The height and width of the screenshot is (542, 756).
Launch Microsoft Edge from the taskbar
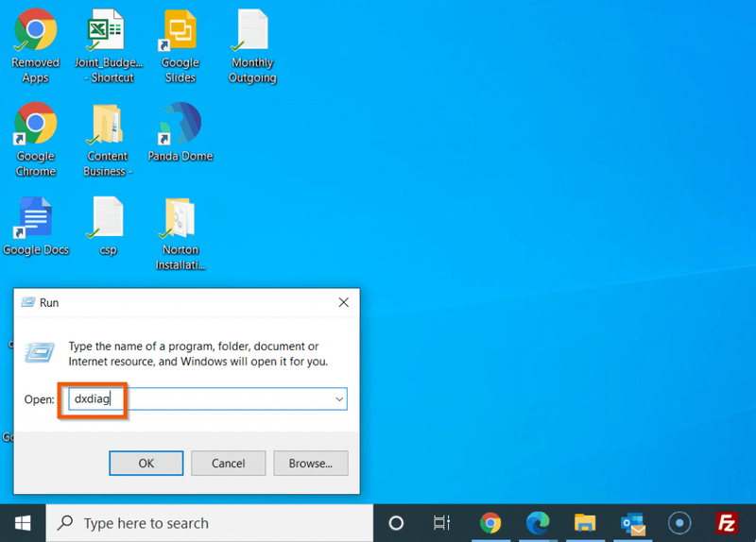(x=538, y=523)
